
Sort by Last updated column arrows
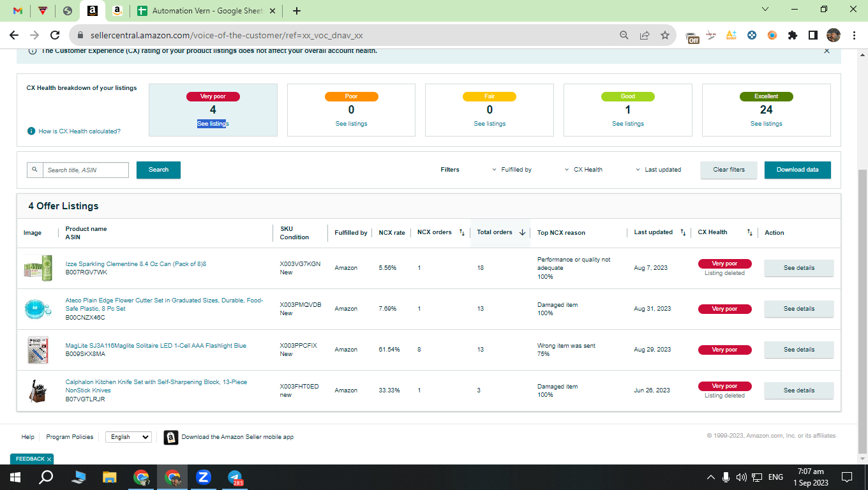pos(683,232)
